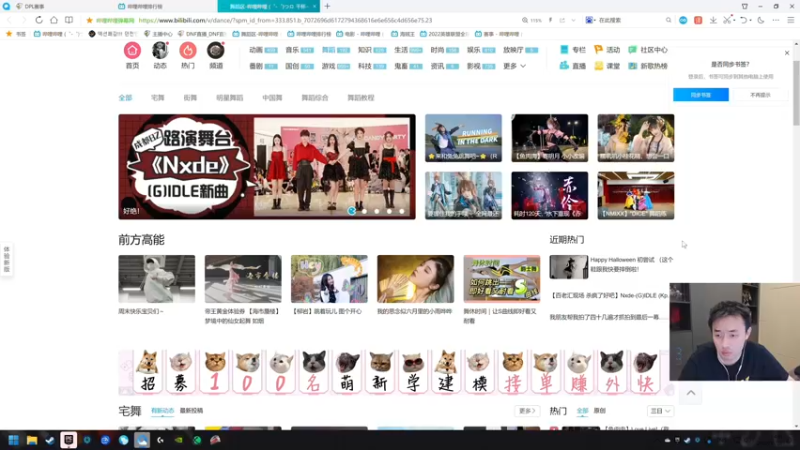Open the Happy Halloween hot video thumbnail

568,267
